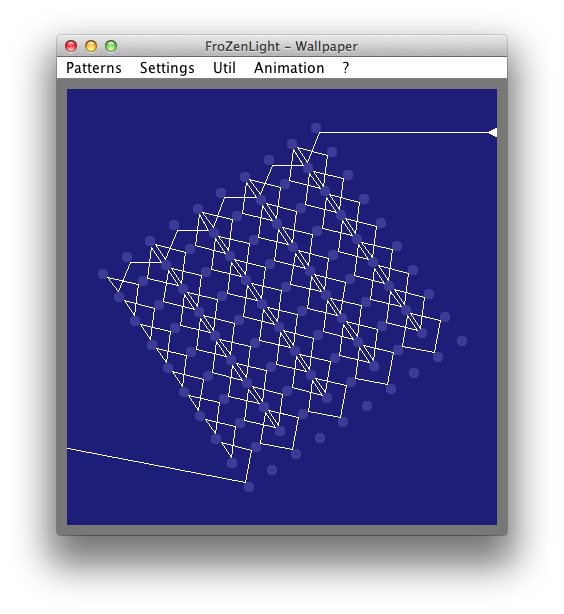Open the Util menu
This screenshot has width=564, height=614.
pos(224,68)
